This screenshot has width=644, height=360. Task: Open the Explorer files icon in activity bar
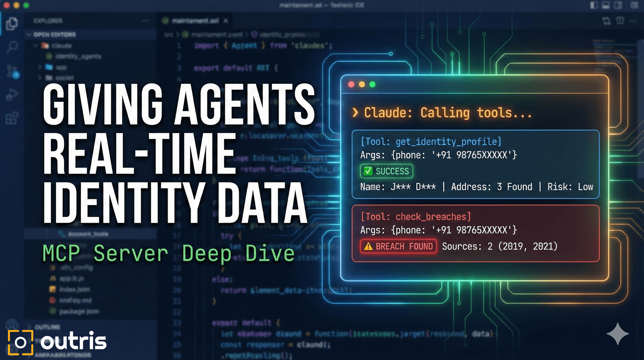click(x=12, y=24)
